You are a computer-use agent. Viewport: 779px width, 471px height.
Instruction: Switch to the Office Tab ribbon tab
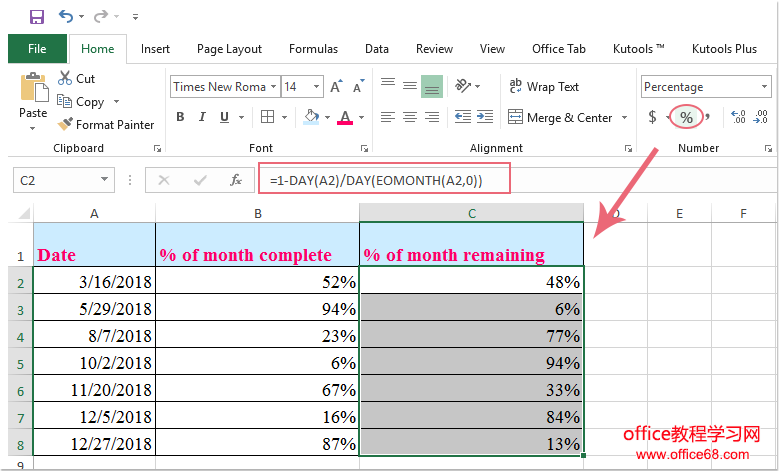(558, 49)
